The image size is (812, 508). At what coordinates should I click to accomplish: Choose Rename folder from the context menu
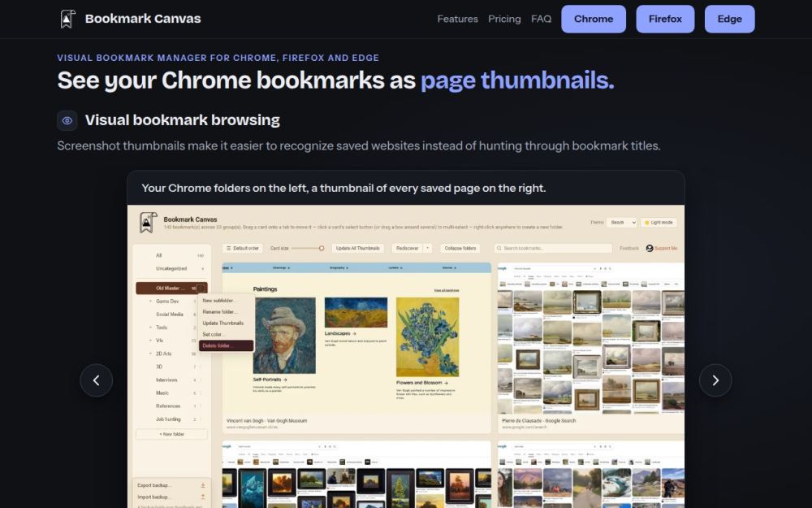pos(227,312)
